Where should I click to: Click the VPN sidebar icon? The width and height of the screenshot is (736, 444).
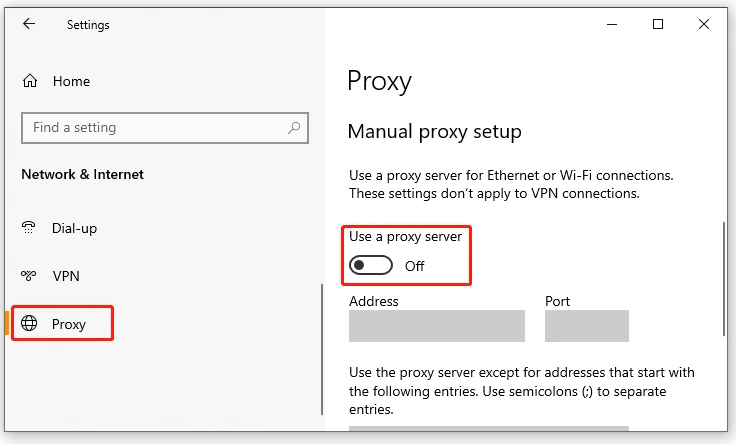pos(30,276)
